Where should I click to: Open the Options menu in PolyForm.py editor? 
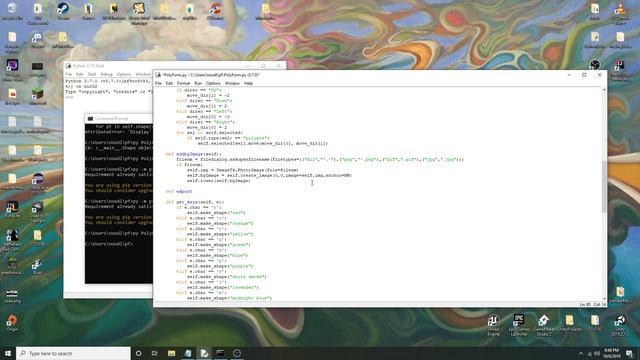213,83
